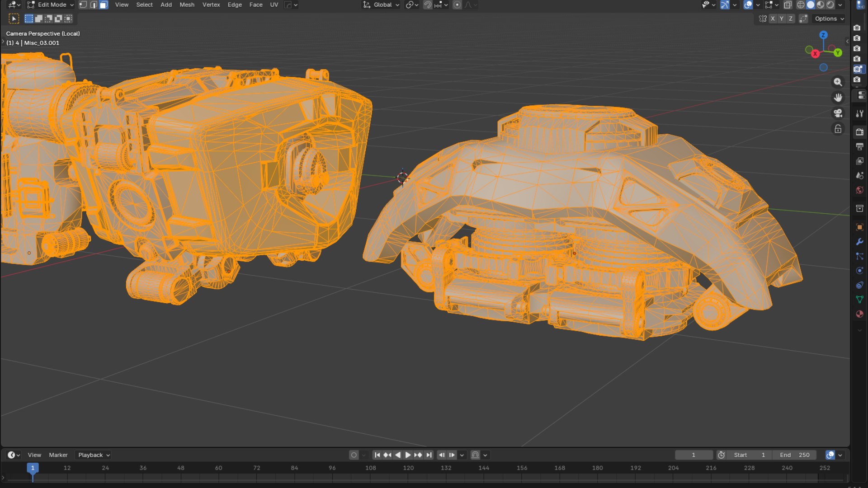The width and height of the screenshot is (868, 488).
Task: Choose Subtract from selection mode icon
Action: pyautogui.click(x=48, y=19)
